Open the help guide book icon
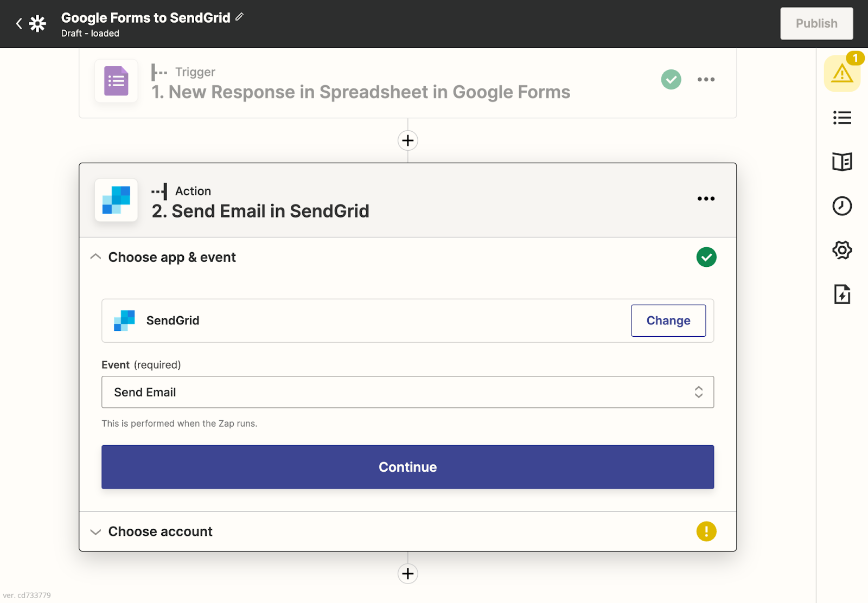The height and width of the screenshot is (603, 868). click(842, 162)
